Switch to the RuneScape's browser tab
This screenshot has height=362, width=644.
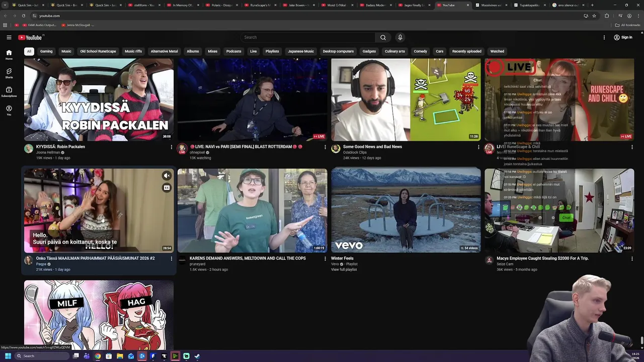click(x=261, y=5)
